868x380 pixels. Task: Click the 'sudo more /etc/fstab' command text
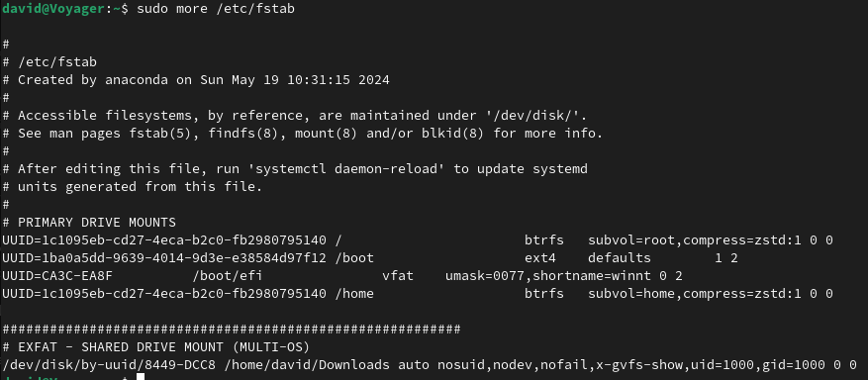[x=216, y=9]
